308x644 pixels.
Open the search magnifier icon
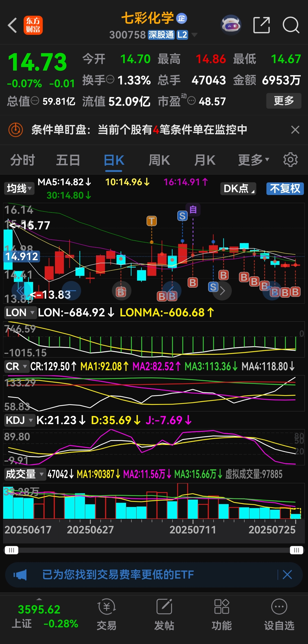(x=291, y=25)
